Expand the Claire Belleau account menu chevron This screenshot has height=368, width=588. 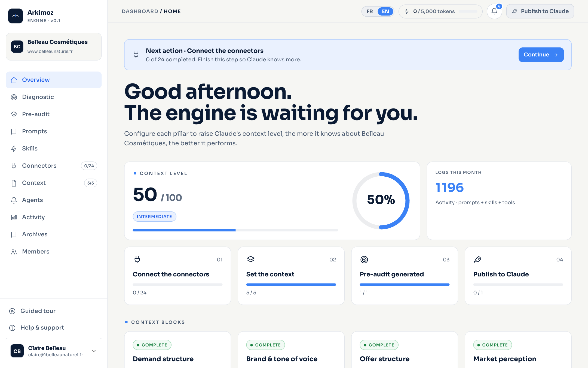[x=94, y=351]
